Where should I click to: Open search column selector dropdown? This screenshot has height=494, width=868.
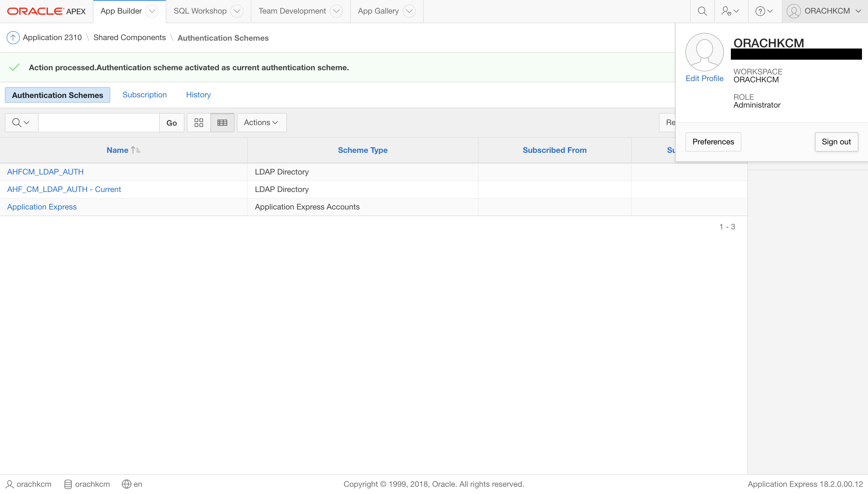click(x=21, y=122)
